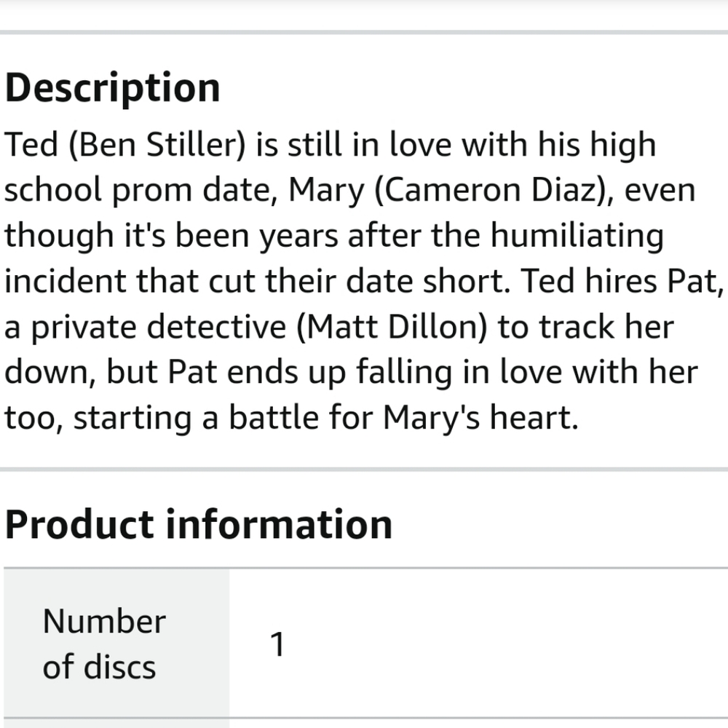Click the words 'falling in love with her'
The image size is (728, 728).
pyautogui.click(x=527, y=372)
